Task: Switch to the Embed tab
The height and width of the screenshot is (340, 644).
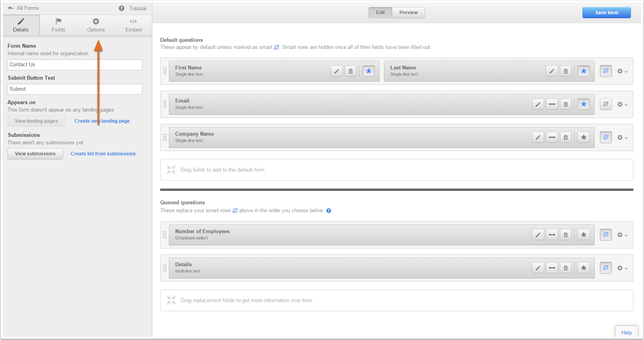Action: pyautogui.click(x=133, y=25)
